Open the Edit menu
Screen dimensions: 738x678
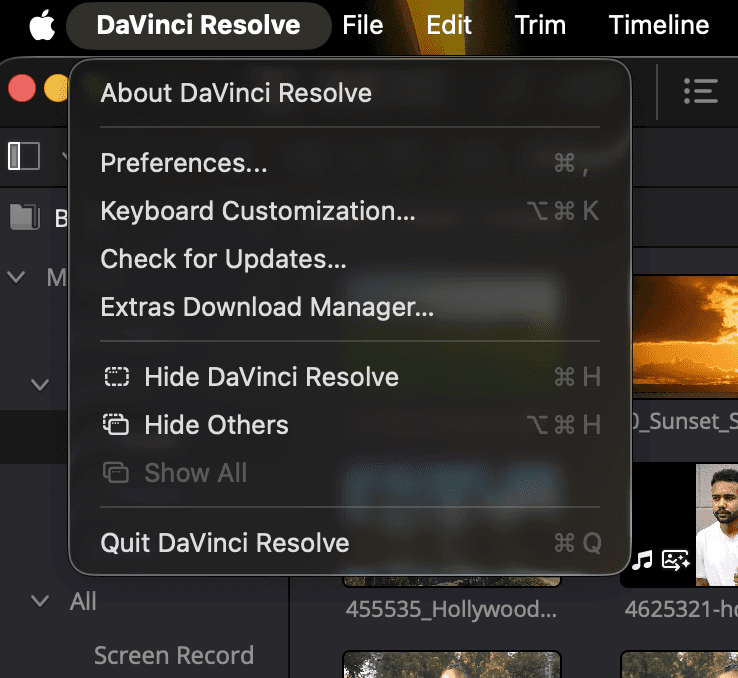pyautogui.click(x=449, y=25)
